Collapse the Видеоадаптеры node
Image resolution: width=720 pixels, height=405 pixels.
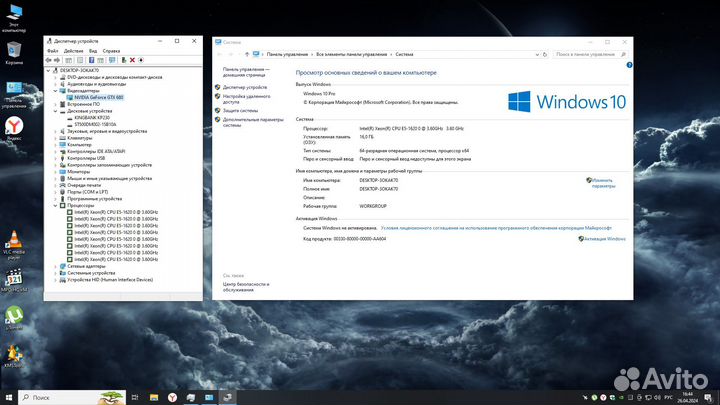pos(56,91)
